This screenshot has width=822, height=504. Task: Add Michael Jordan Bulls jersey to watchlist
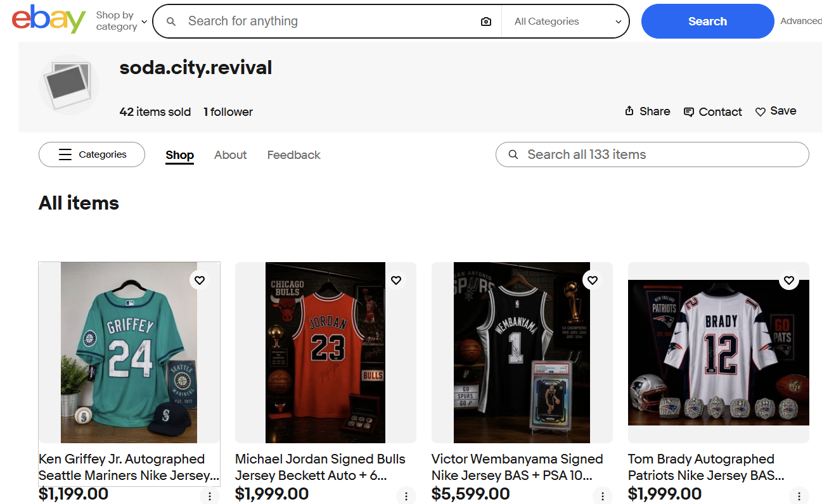(396, 280)
